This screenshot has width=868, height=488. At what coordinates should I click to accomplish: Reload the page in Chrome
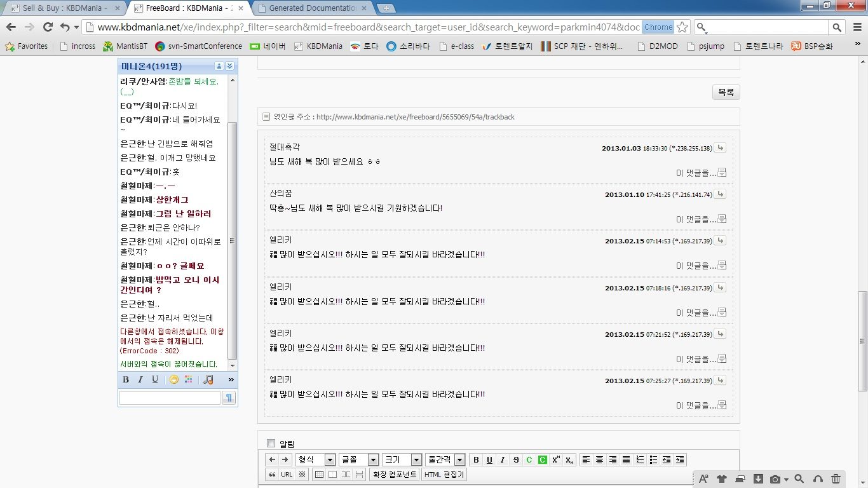(47, 27)
